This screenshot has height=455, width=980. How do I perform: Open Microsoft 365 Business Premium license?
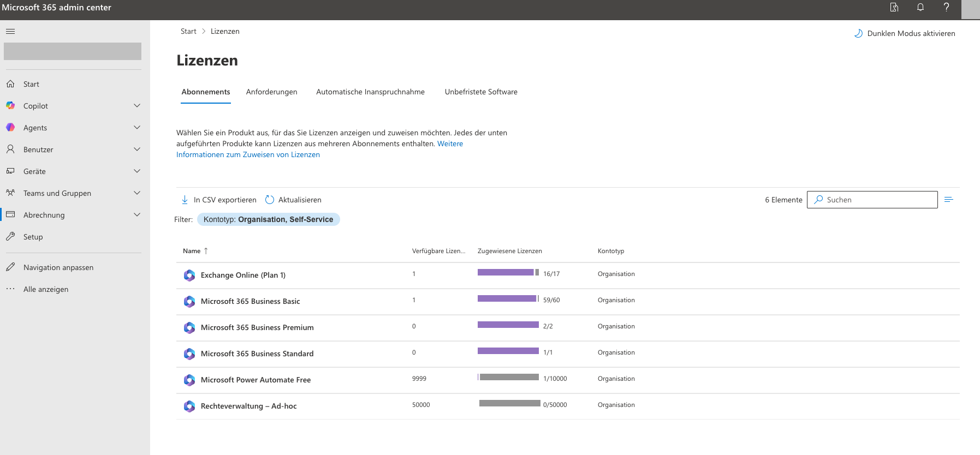click(x=257, y=327)
